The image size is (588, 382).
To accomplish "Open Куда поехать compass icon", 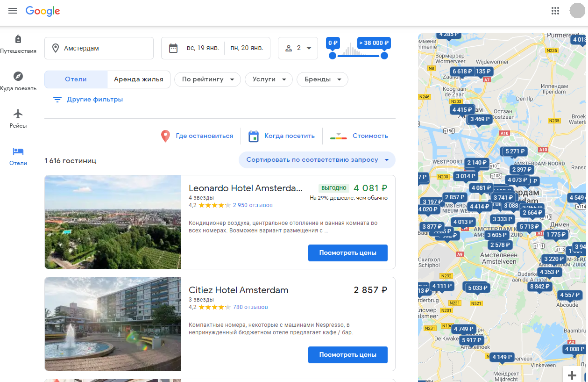I will pos(18,76).
